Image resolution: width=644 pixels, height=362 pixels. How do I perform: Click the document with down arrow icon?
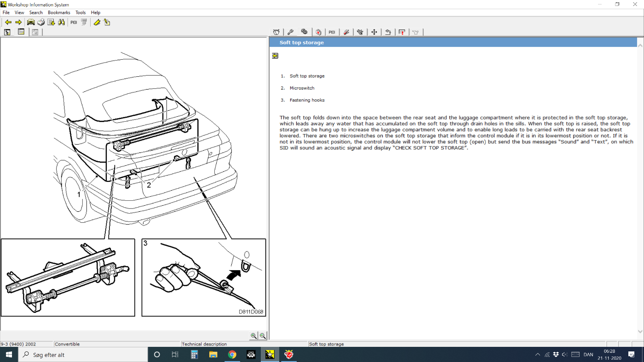click(x=51, y=22)
